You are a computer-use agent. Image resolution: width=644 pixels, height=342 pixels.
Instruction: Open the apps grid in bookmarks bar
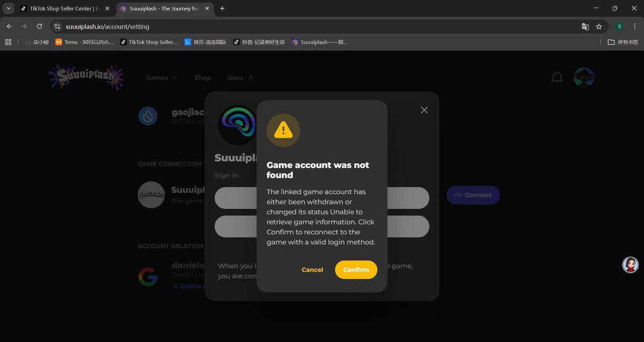click(8, 42)
